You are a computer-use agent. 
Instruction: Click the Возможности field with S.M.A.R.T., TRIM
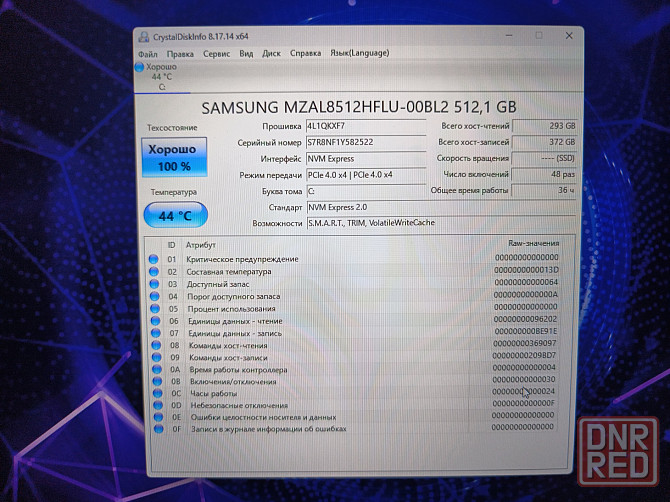pyautogui.click(x=441, y=223)
